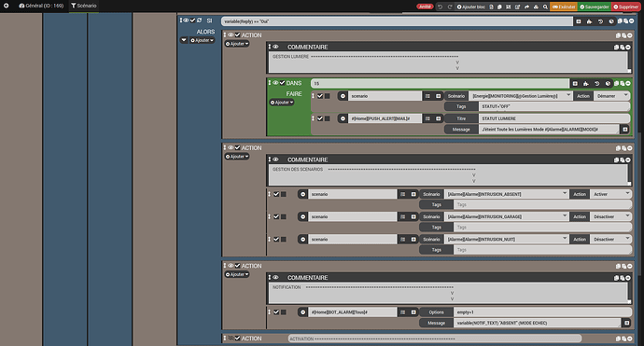Image resolution: width=644 pixels, height=346 pixels.
Task: Tick the parallel box on the PUSH_ALERT MAIL row
Action: click(x=328, y=118)
